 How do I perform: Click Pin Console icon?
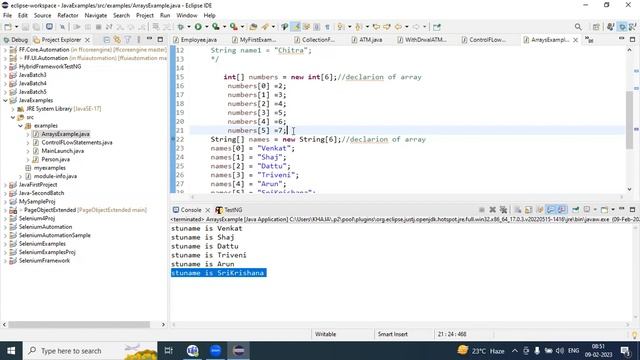pyautogui.click(x=576, y=210)
